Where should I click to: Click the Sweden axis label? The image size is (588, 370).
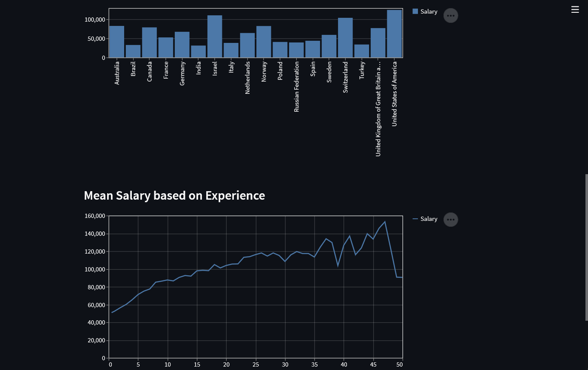coord(329,72)
